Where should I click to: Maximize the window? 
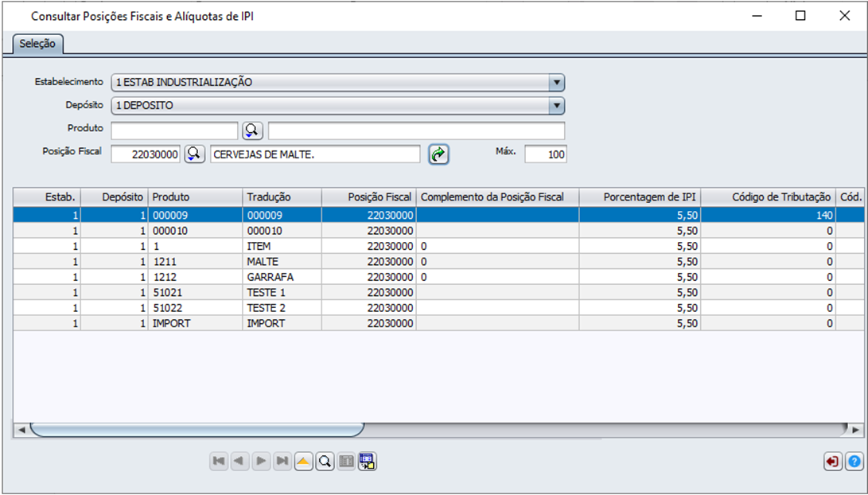pyautogui.click(x=800, y=16)
